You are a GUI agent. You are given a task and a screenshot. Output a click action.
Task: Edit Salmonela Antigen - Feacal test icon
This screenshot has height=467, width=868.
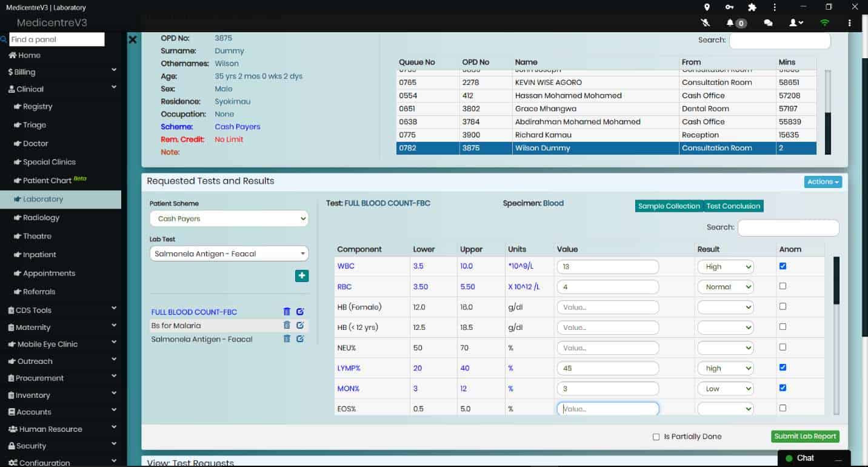click(300, 339)
